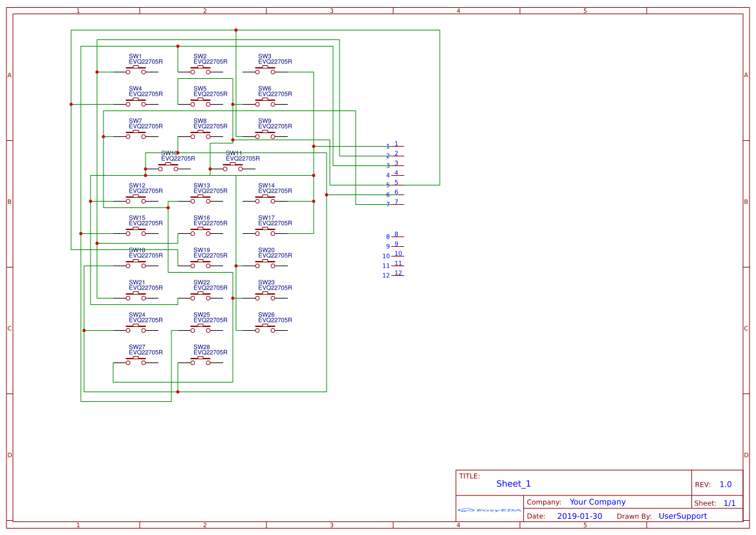Select the Your Company text field

598,502
